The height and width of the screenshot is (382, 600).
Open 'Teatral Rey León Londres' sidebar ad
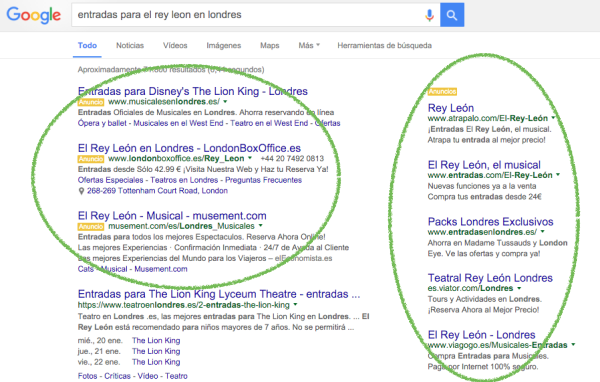[x=490, y=278]
